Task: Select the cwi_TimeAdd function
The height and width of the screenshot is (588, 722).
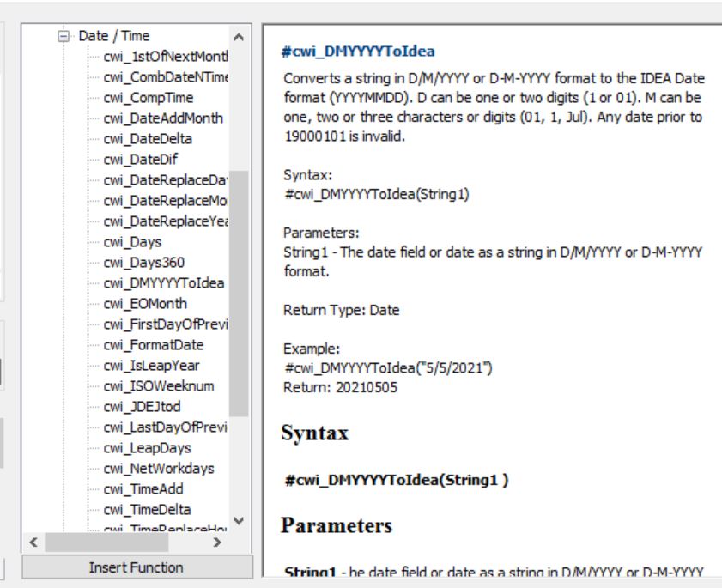Action: click(x=143, y=489)
